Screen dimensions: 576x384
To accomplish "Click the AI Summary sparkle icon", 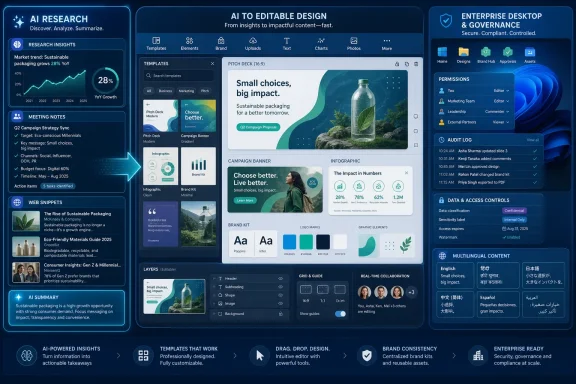I will point(18,297).
